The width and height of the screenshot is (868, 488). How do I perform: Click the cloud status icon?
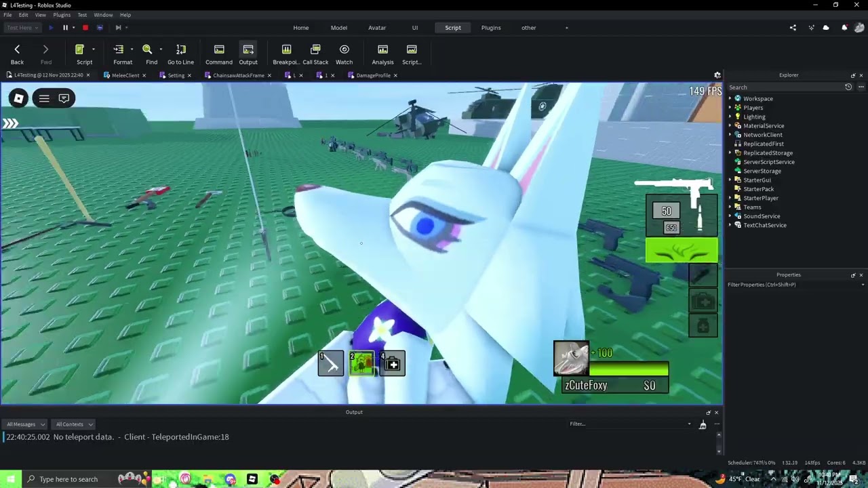(826, 28)
